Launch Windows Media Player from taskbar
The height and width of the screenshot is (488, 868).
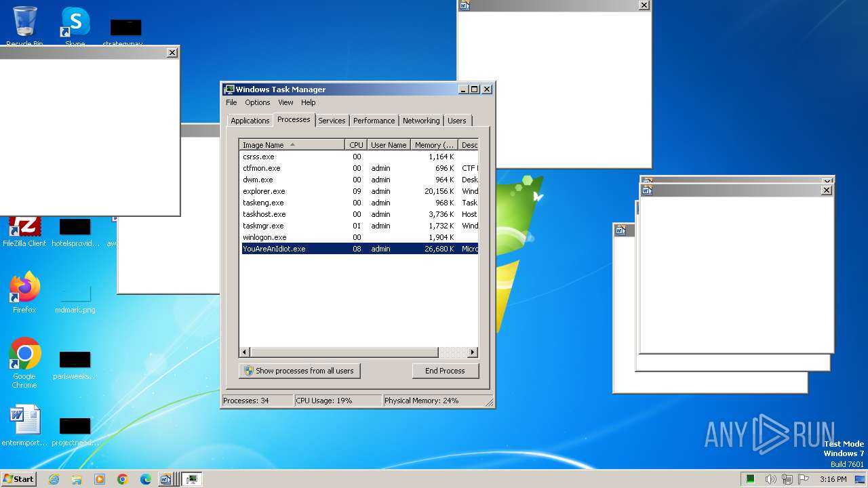[100, 479]
